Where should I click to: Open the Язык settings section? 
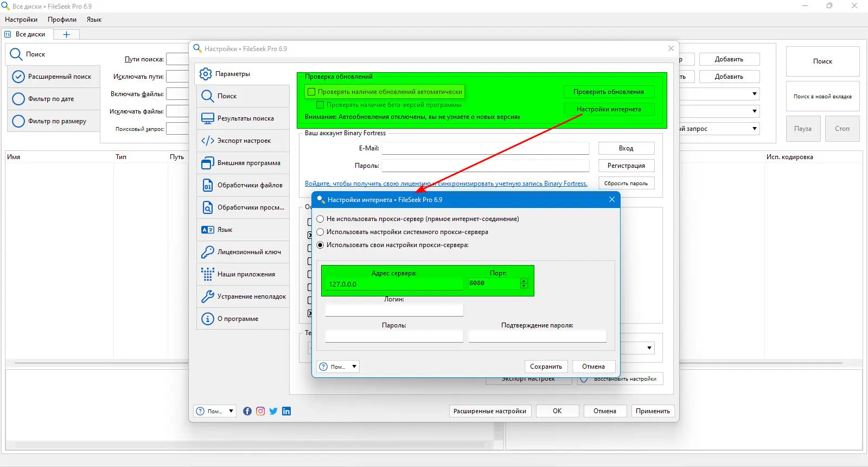(243, 230)
